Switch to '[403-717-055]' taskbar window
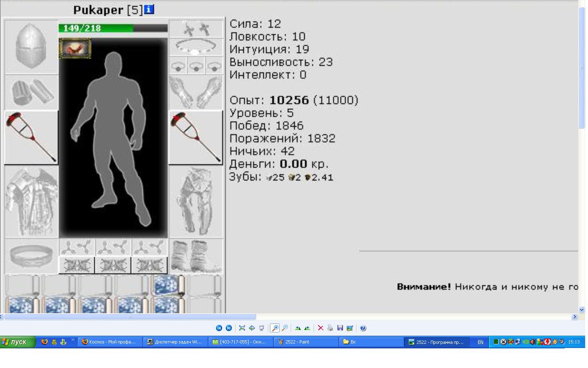Viewport: 588px width, 368px height. coord(241,342)
